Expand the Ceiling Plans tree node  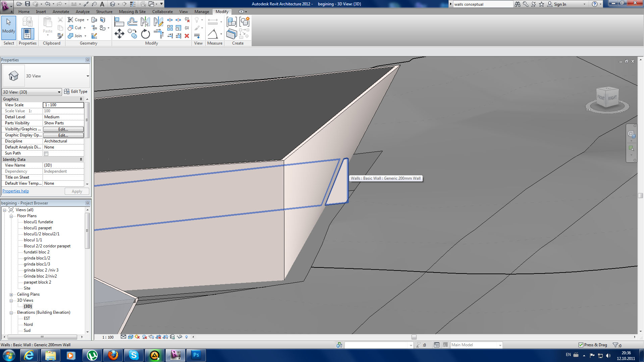11,295
